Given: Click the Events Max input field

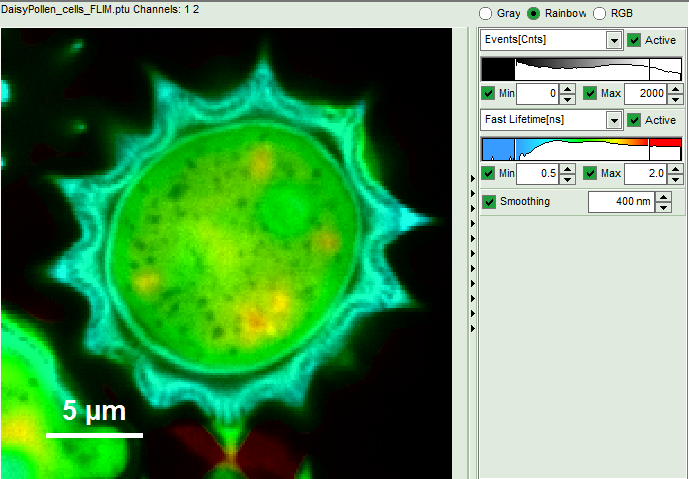Looking at the screenshot, I should coord(645,93).
